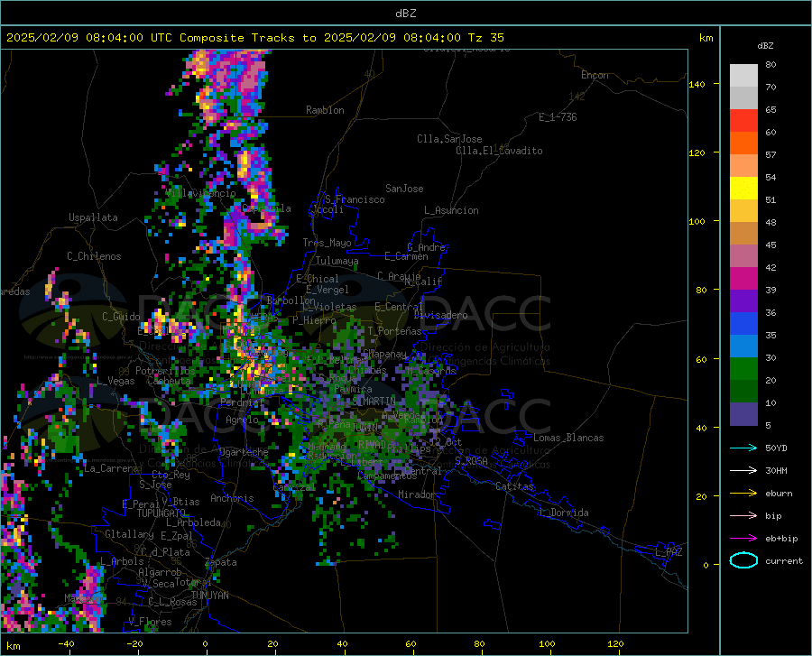Screen dimensions: 812x656
Task: Click the blue 36 dBZ color swatch
Action: (743, 323)
